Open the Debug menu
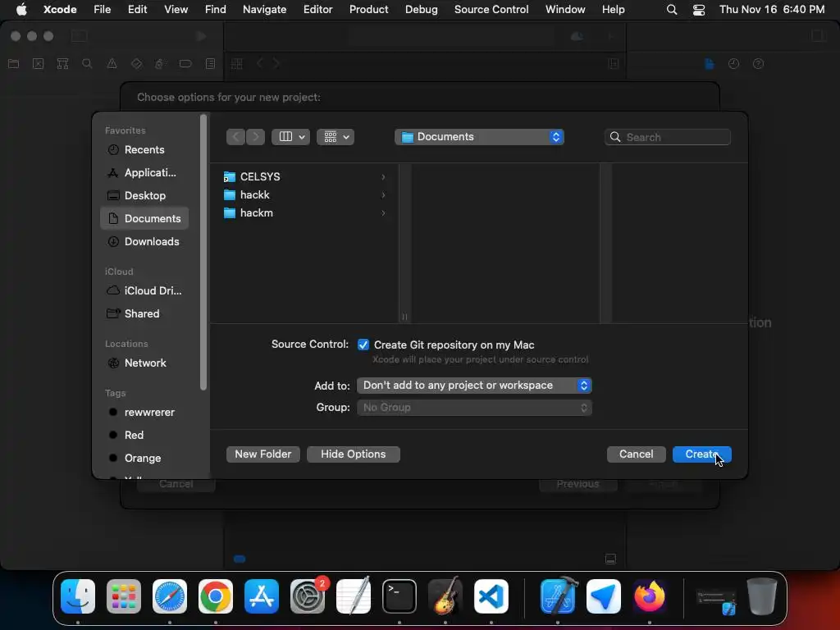The image size is (840, 630). point(421,9)
